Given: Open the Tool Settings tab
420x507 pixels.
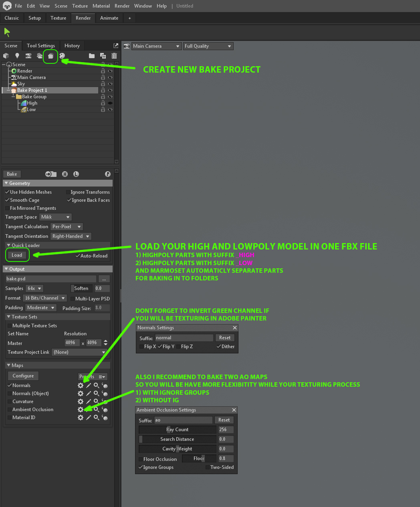Looking at the screenshot, I should 41,46.
